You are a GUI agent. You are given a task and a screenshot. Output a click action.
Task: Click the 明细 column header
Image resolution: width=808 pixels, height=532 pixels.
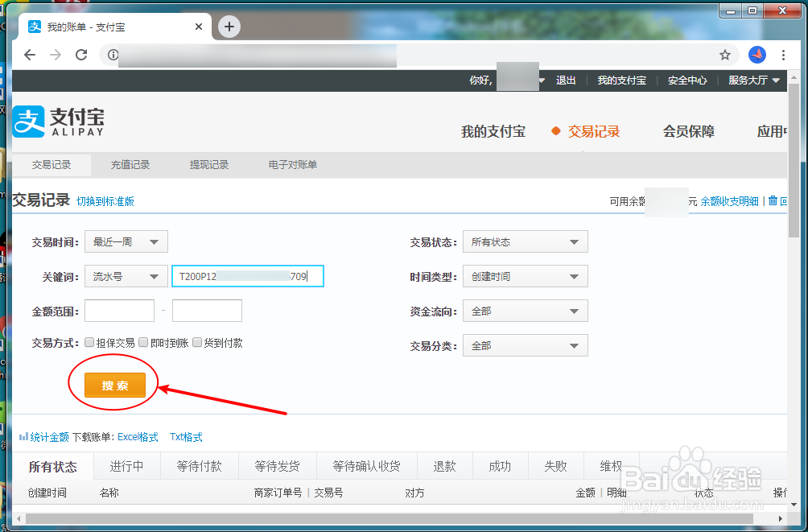point(616,493)
